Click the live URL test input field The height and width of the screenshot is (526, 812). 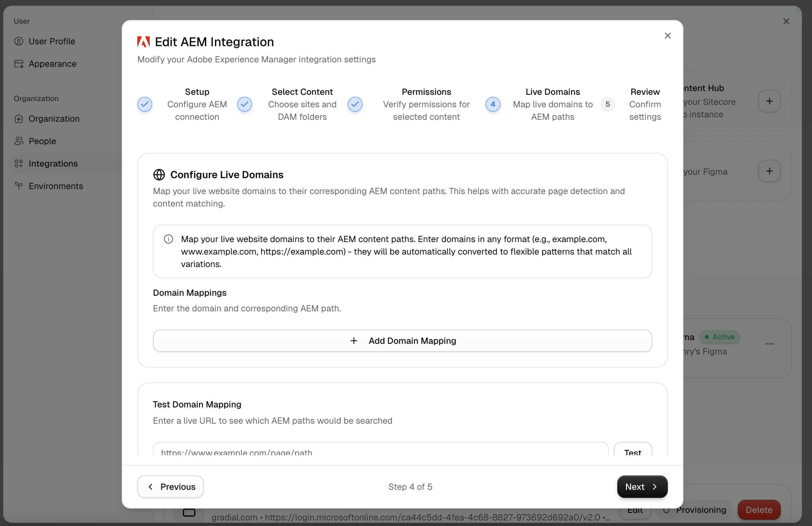tap(380, 450)
